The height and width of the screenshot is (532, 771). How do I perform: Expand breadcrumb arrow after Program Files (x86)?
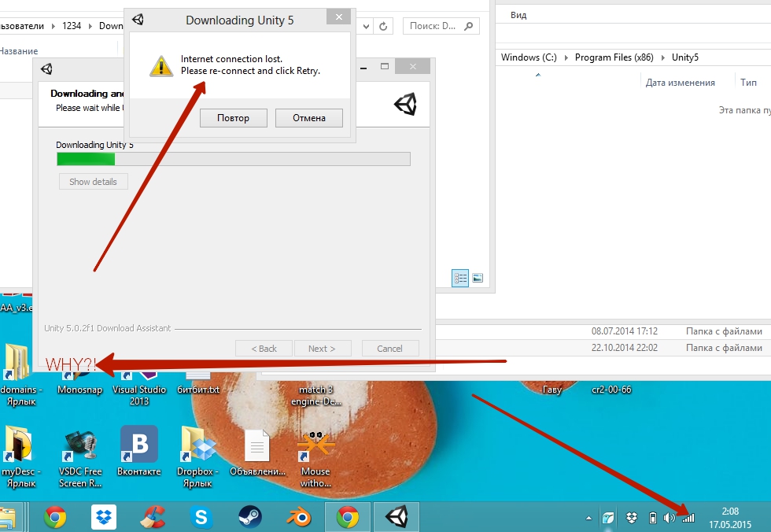(665, 57)
